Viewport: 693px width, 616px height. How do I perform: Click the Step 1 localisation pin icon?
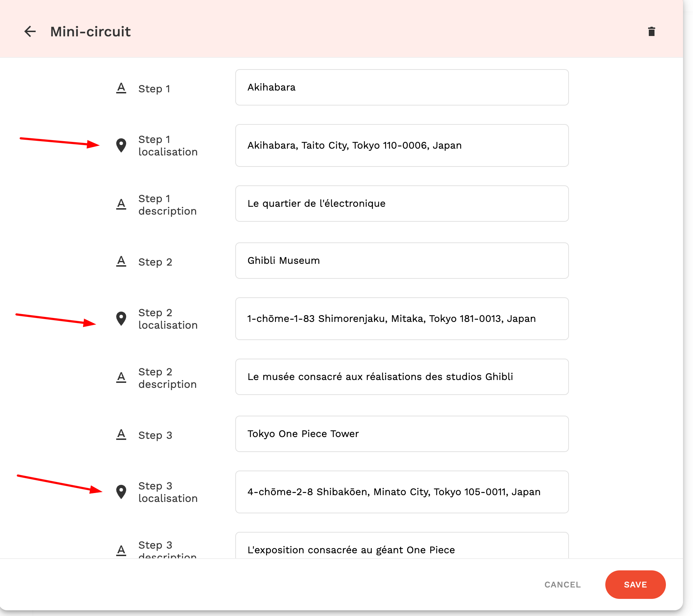tap(121, 145)
